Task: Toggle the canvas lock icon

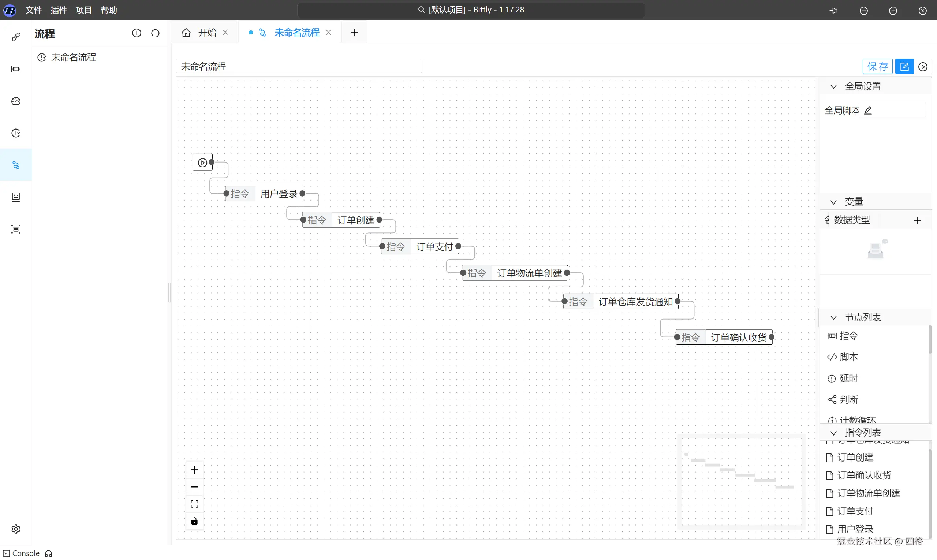Action: (194, 521)
